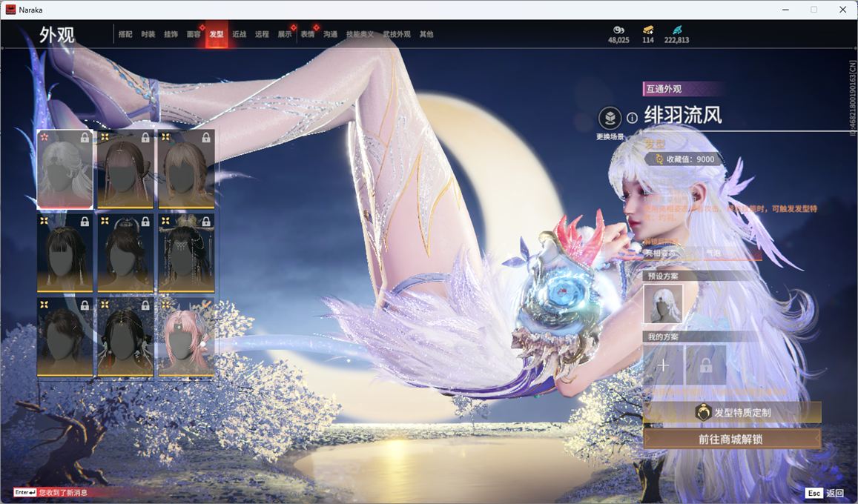
Task: Open the 技能奥义 skill ultimate tab
Action: (x=360, y=34)
